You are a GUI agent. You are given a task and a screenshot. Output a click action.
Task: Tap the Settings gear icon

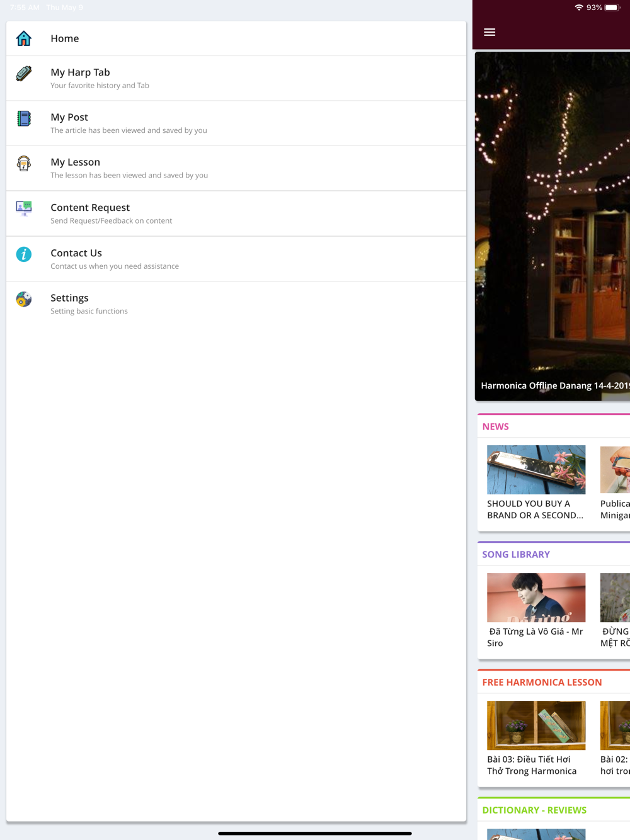(x=24, y=299)
